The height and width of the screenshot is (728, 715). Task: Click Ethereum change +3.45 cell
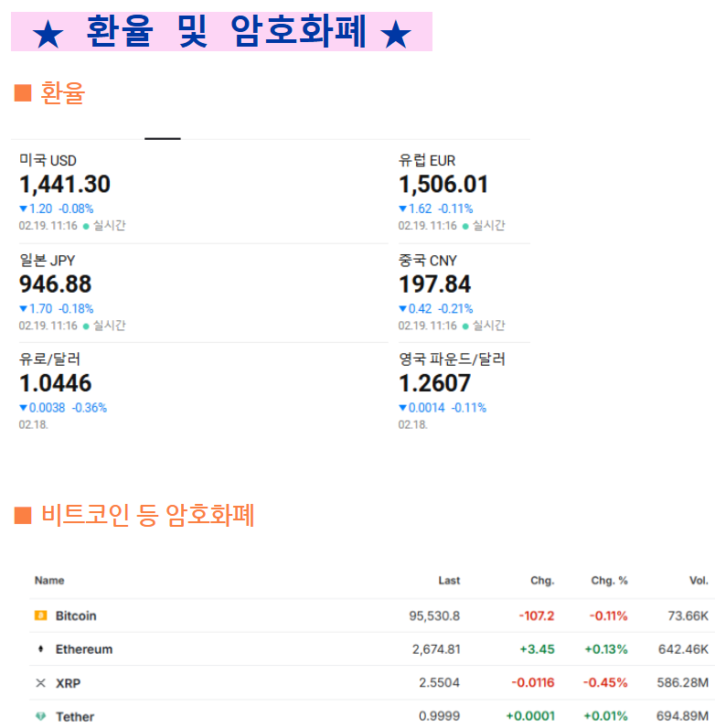pyautogui.click(x=538, y=649)
